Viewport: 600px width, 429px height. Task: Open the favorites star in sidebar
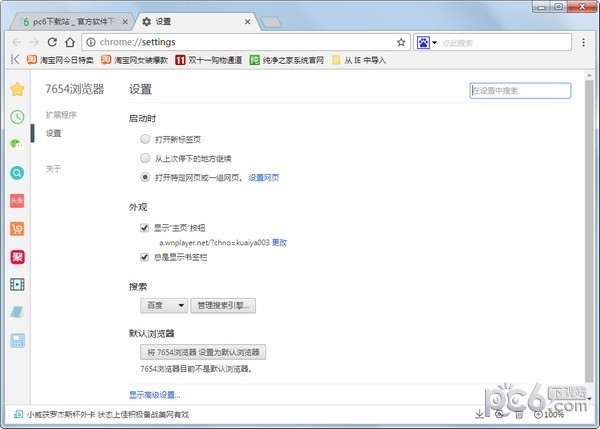coord(17,89)
